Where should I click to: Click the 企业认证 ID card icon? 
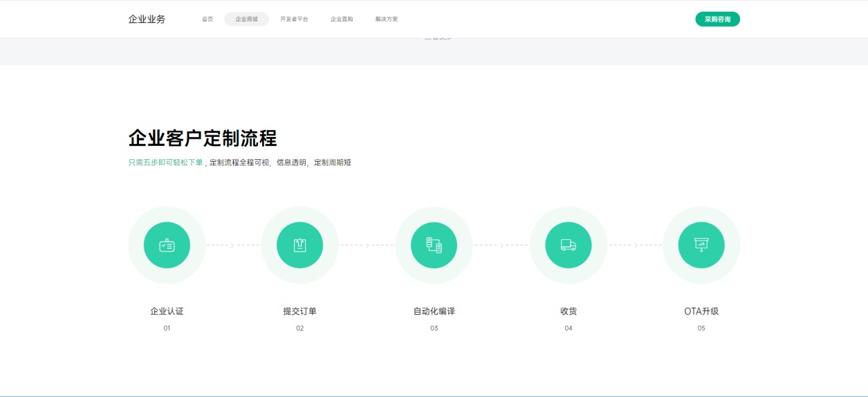tap(167, 245)
